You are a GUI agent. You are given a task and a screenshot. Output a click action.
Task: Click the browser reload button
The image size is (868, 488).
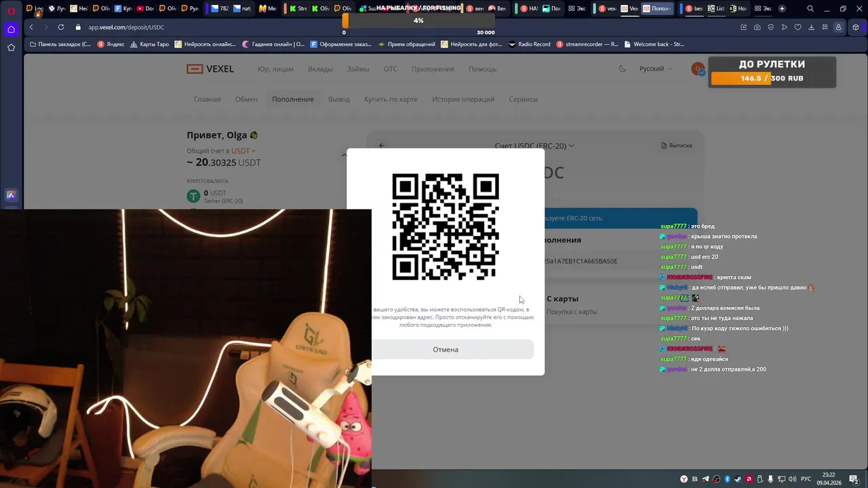point(61,27)
